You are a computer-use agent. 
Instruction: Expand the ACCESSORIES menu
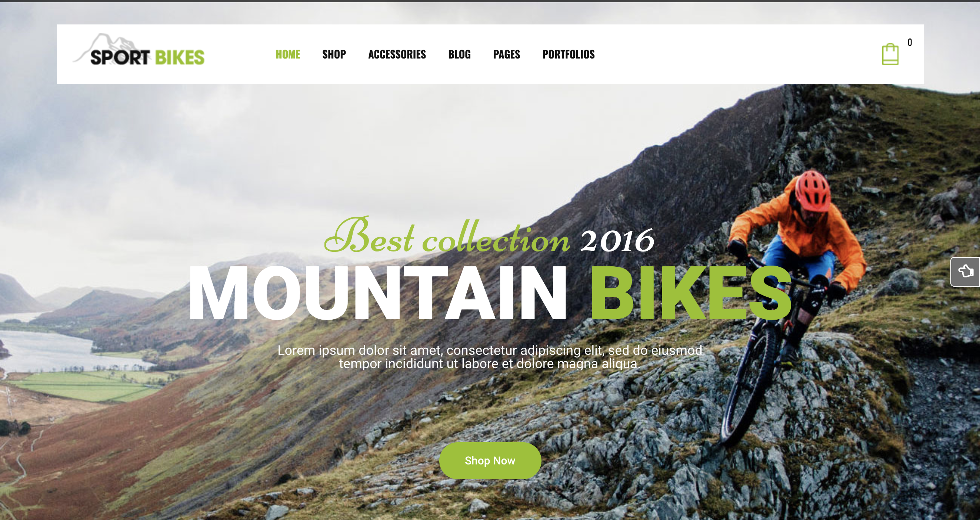point(397,54)
